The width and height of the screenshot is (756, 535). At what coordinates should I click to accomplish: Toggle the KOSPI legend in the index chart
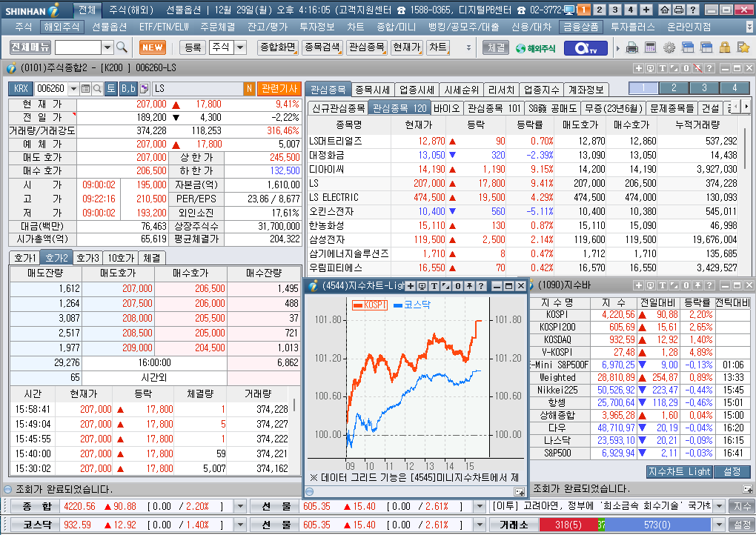point(370,305)
